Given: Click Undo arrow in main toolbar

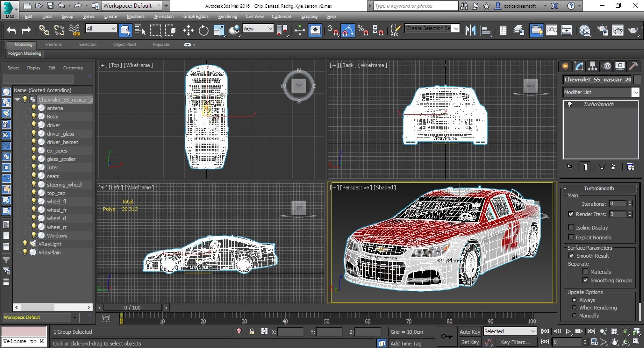Looking at the screenshot, I should (x=11, y=30).
